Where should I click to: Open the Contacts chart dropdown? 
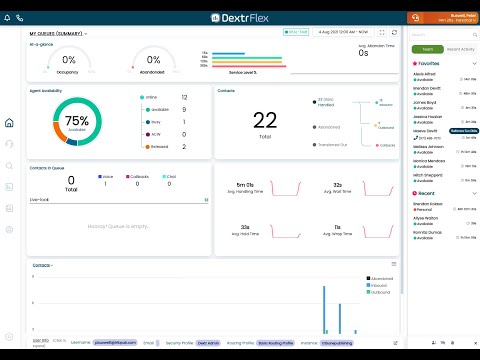click(43, 265)
